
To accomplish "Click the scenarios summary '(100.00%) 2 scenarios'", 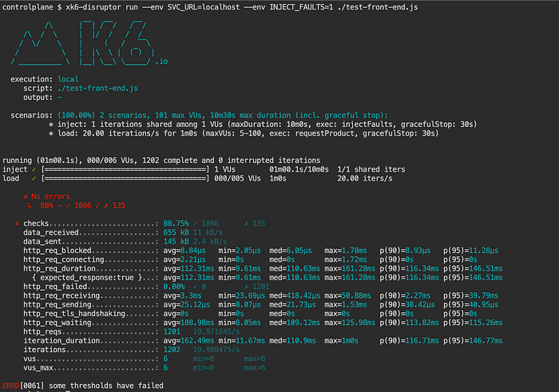I will coord(102,115).
